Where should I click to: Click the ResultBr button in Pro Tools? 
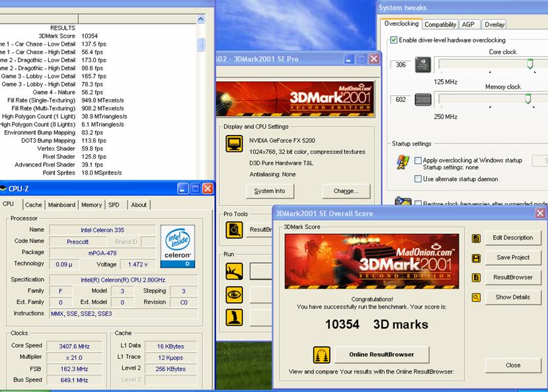(259, 229)
